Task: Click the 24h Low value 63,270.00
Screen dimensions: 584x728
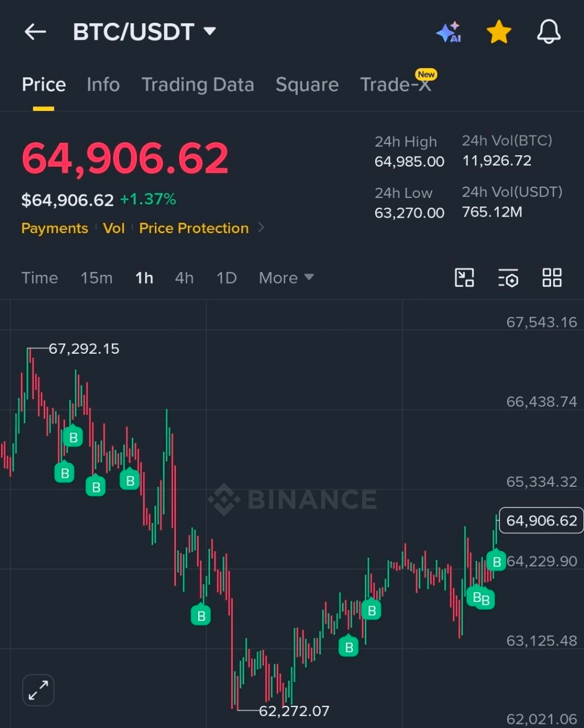Action: pyautogui.click(x=409, y=213)
